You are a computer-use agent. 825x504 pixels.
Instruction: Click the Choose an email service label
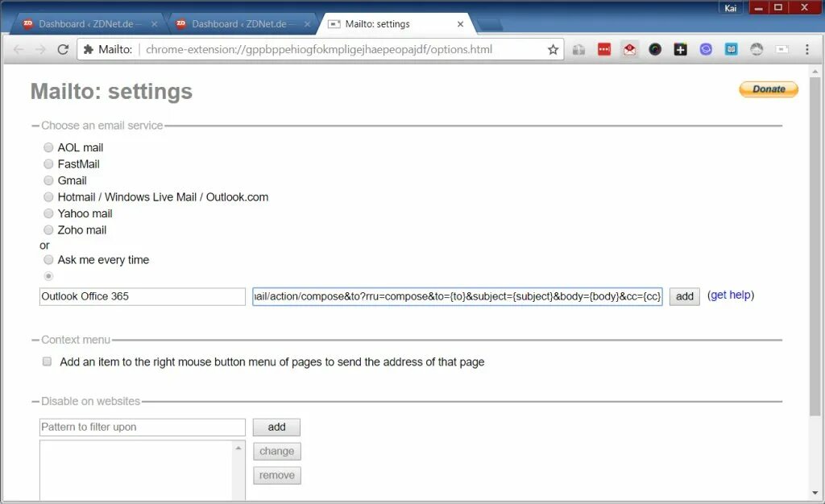coord(102,126)
